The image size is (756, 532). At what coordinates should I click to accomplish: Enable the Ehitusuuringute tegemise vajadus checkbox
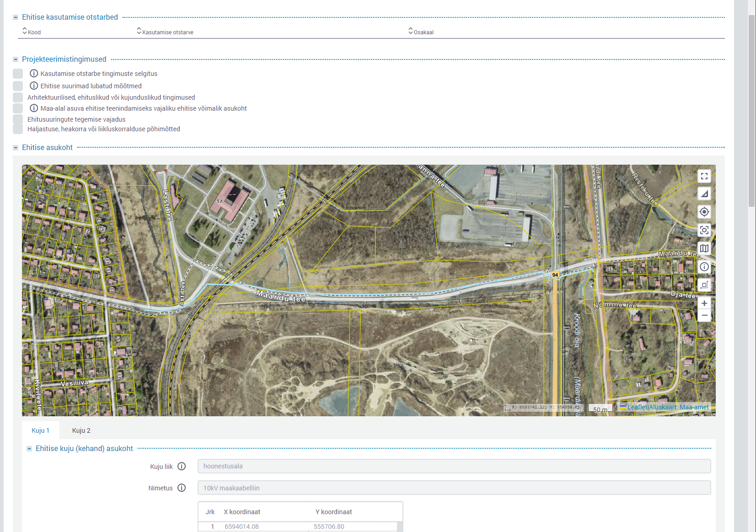18,119
